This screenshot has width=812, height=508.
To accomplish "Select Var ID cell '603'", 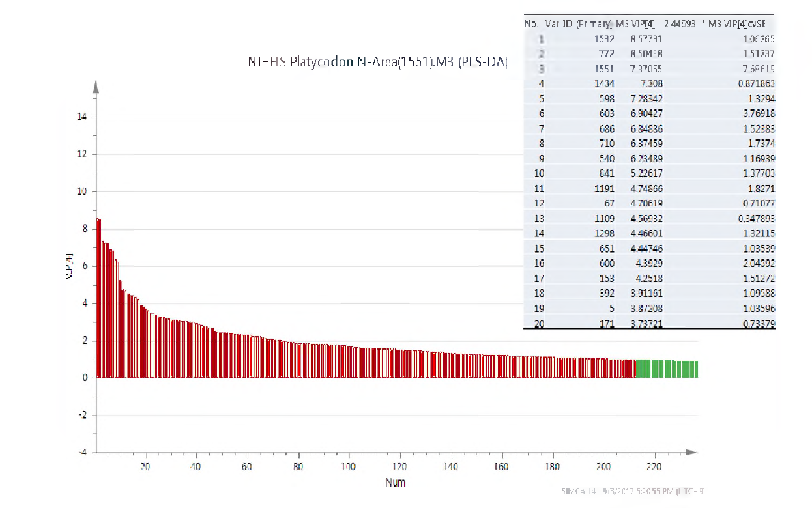I will pyautogui.click(x=607, y=113).
